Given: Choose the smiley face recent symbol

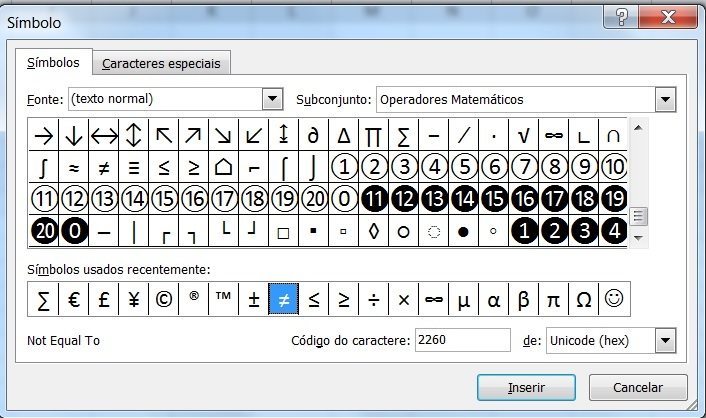Looking at the screenshot, I should pos(614,299).
